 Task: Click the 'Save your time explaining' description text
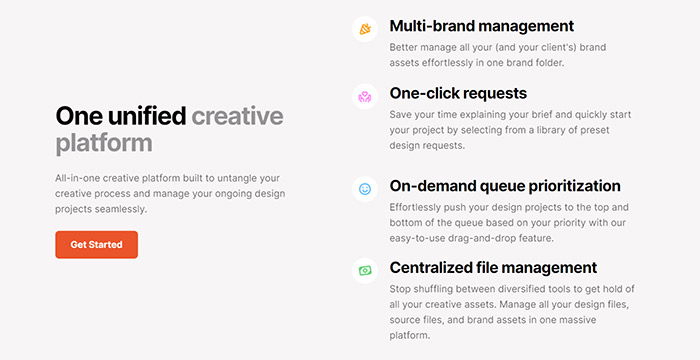tap(510, 130)
